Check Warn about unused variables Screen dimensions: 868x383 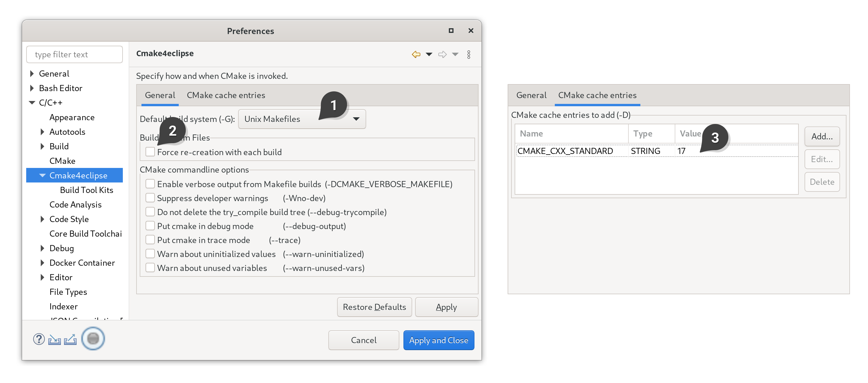point(150,268)
